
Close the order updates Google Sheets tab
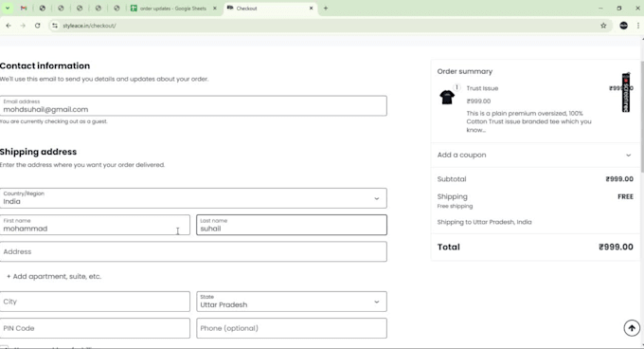214,9
